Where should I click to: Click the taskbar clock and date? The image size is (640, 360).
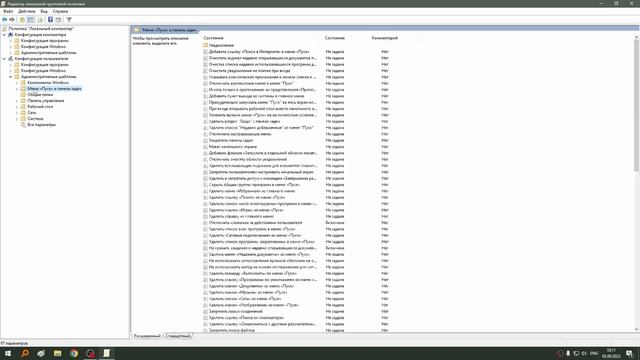[611, 353]
